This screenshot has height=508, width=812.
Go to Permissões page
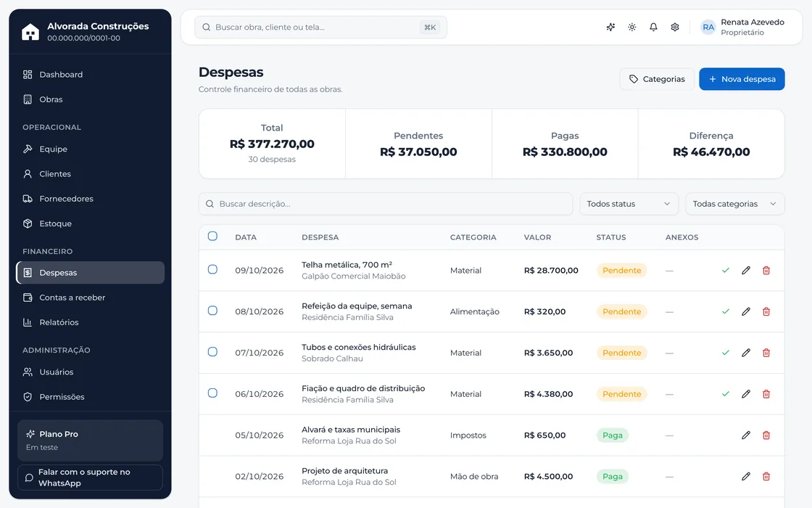pos(90,396)
